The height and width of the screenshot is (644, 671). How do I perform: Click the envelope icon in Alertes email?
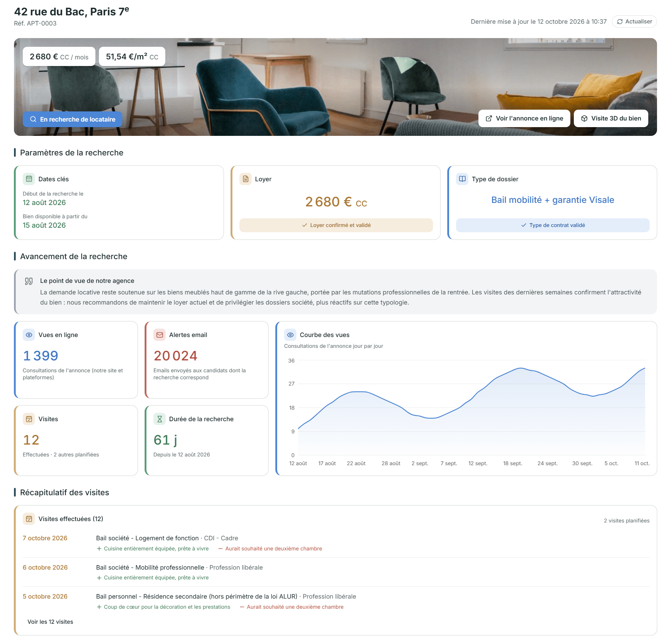click(x=160, y=335)
